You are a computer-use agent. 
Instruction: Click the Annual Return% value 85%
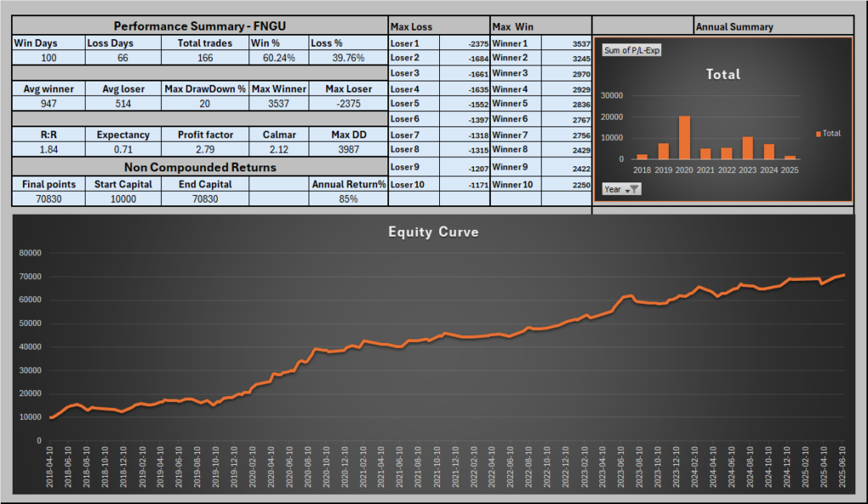(348, 199)
